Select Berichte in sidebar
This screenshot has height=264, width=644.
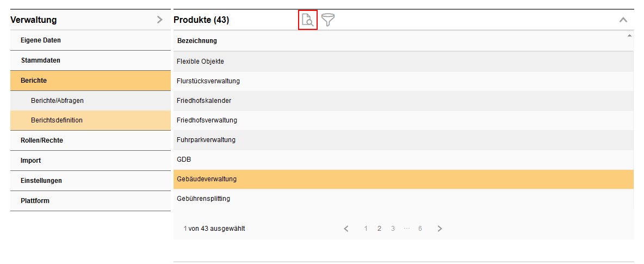pos(34,81)
